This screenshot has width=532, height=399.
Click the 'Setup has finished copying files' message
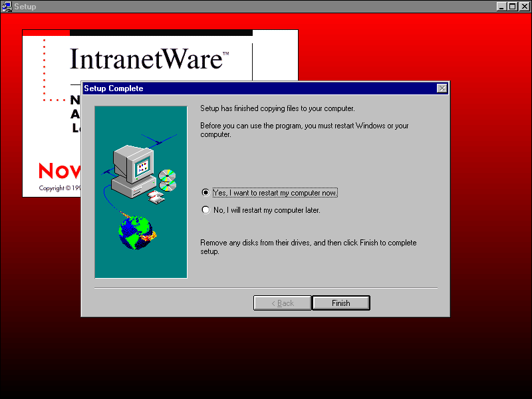[277, 108]
